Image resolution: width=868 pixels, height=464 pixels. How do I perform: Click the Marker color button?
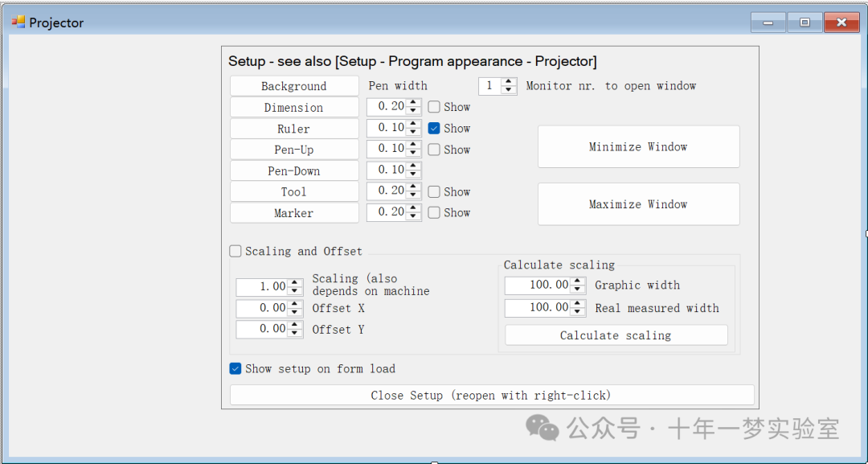tap(294, 213)
